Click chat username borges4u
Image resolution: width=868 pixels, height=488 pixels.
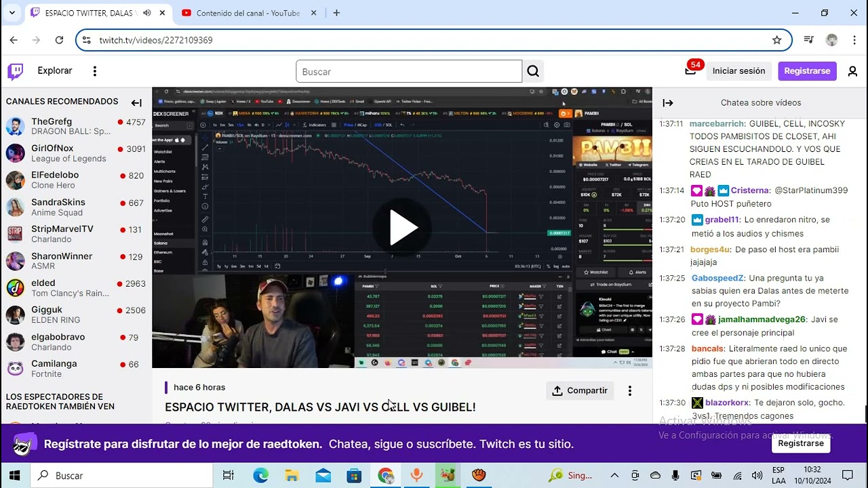(x=710, y=249)
